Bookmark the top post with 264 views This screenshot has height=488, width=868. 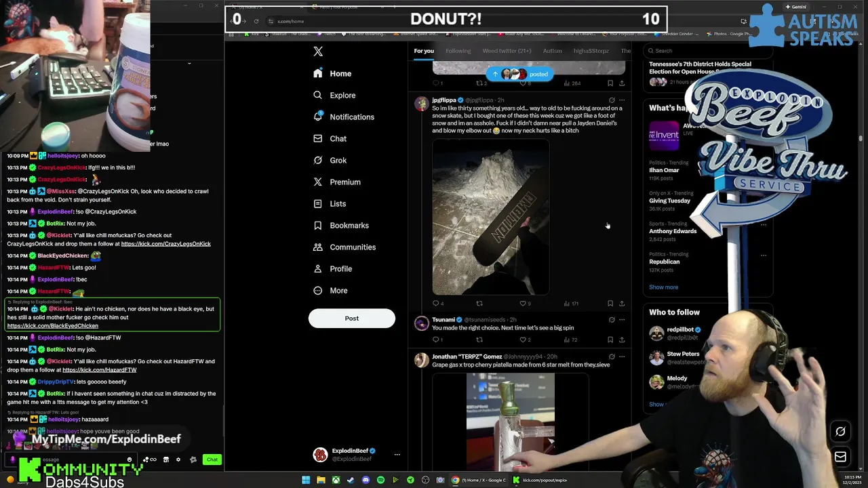point(610,83)
